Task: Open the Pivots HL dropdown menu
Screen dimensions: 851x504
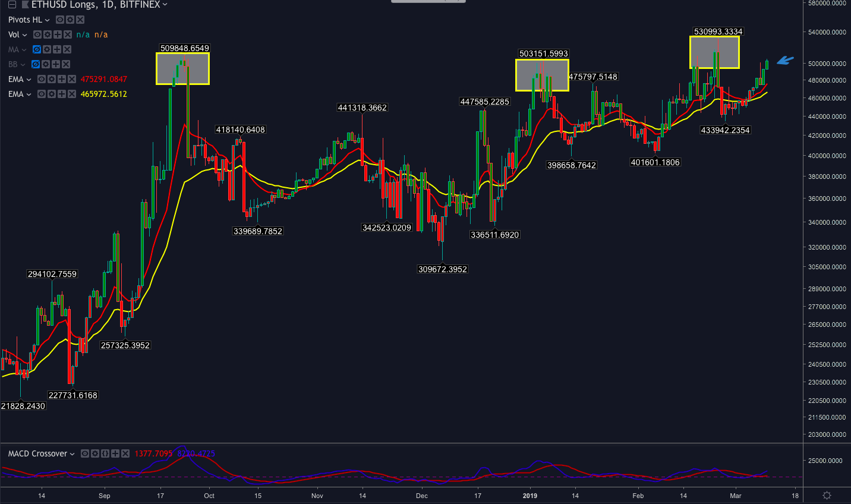Action: point(48,20)
